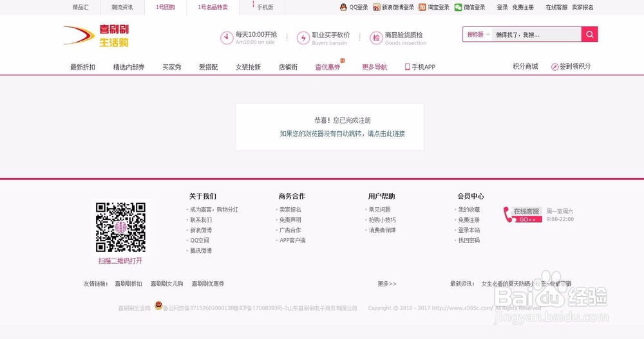644x339 pixels.
Task: Click the QQ penguin login icon
Action: [343, 7]
